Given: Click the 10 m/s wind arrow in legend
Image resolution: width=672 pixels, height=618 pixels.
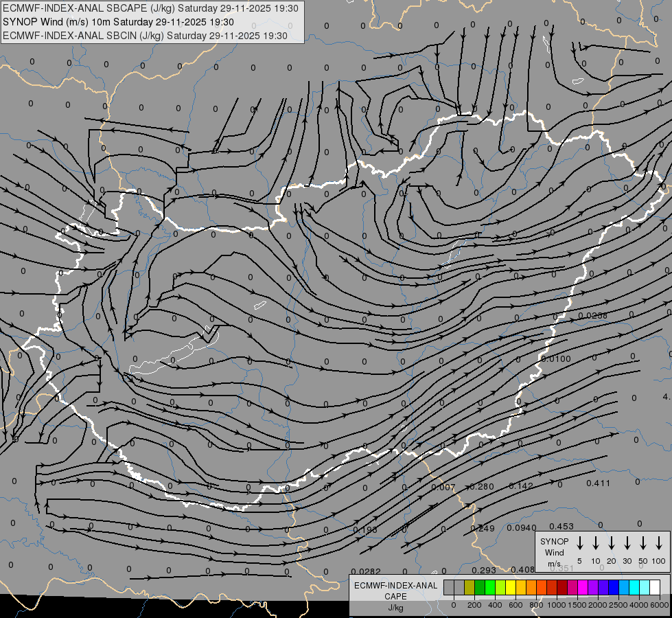Looking at the screenshot, I should [596, 542].
